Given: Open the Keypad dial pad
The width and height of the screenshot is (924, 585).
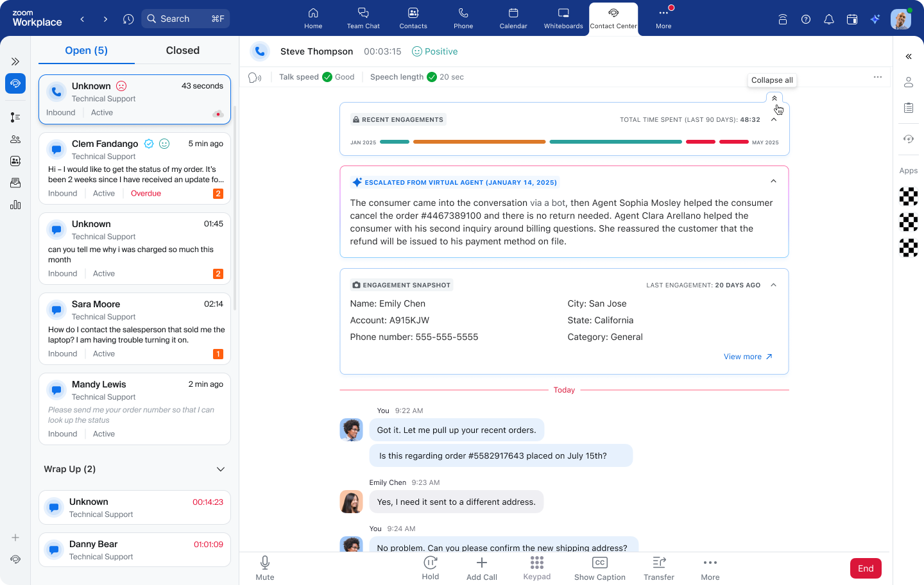Looking at the screenshot, I should 536,563.
